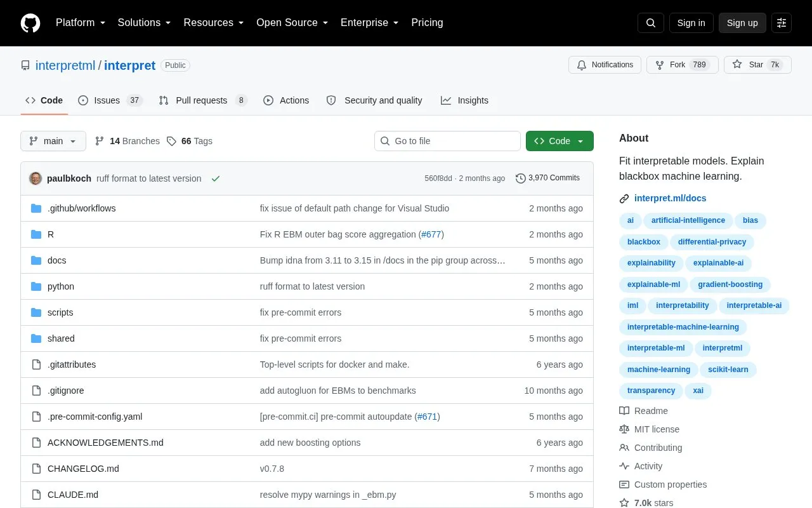Expand the Open Source menu
Screen dimensions: 812x508
[x=292, y=23]
